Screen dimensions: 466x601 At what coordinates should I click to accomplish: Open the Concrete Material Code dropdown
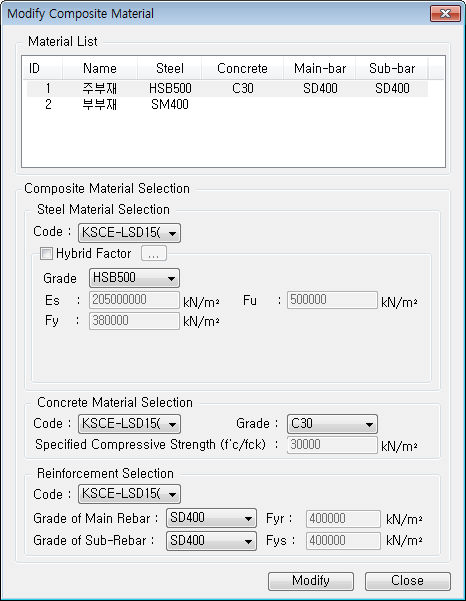tap(129, 424)
